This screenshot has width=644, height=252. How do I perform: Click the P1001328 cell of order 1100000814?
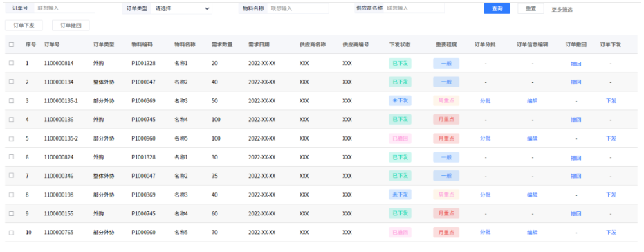(x=143, y=63)
